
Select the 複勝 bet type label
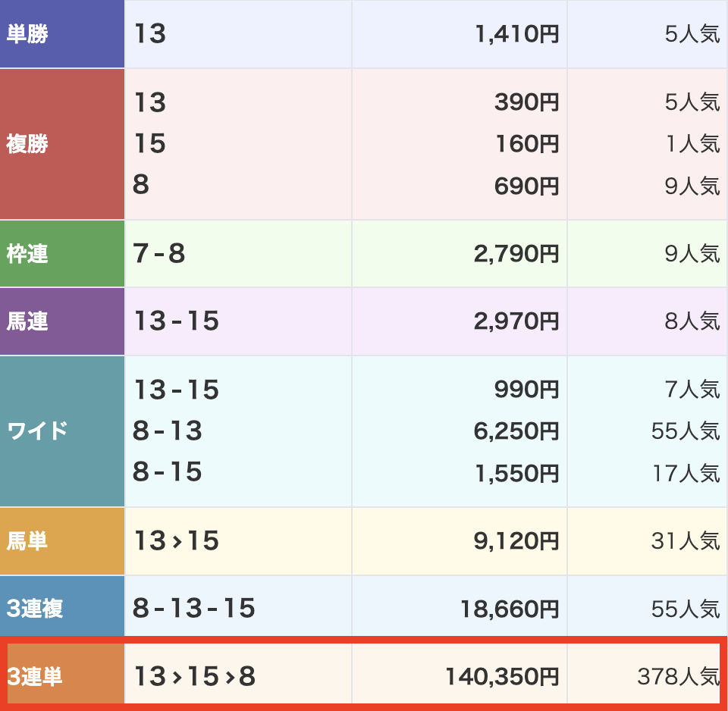[x=27, y=144]
